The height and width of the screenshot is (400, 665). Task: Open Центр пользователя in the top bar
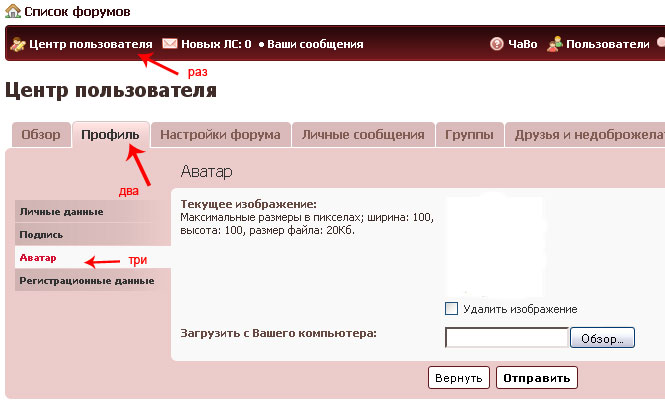[90, 44]
